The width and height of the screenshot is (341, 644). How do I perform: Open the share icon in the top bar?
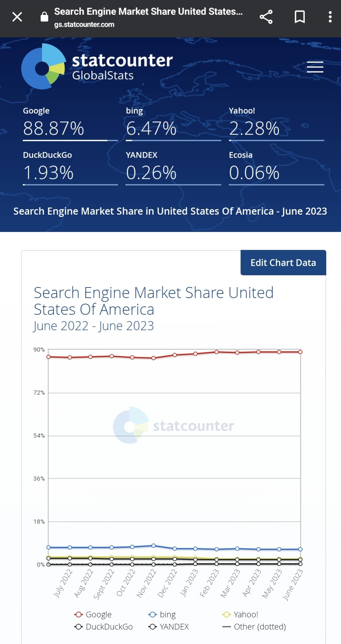point(266,17)
